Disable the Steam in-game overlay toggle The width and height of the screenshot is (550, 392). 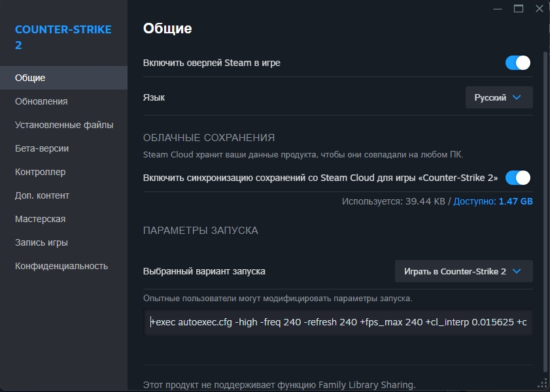pos(517,63)
